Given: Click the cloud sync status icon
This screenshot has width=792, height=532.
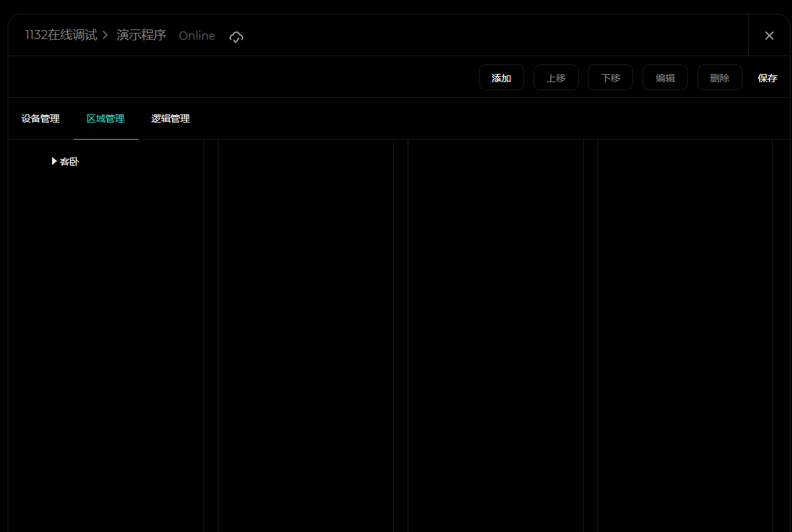Looking at the screenshot, I should 236,37.
